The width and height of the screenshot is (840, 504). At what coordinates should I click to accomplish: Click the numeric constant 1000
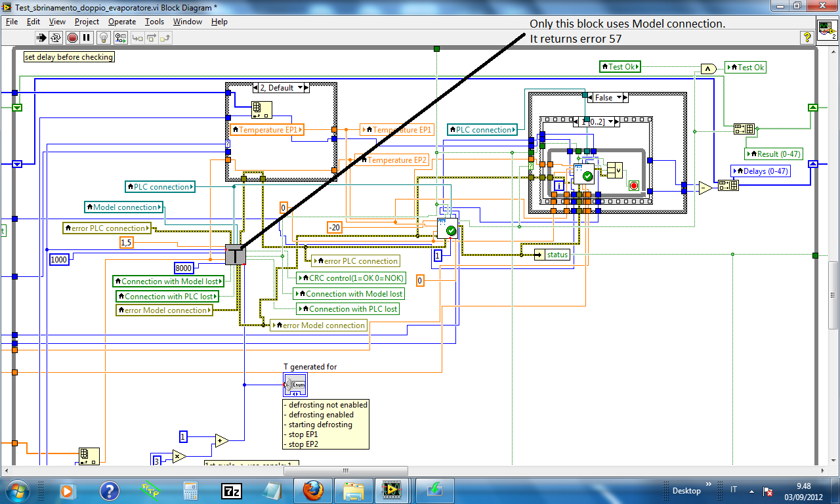(58, 259)
